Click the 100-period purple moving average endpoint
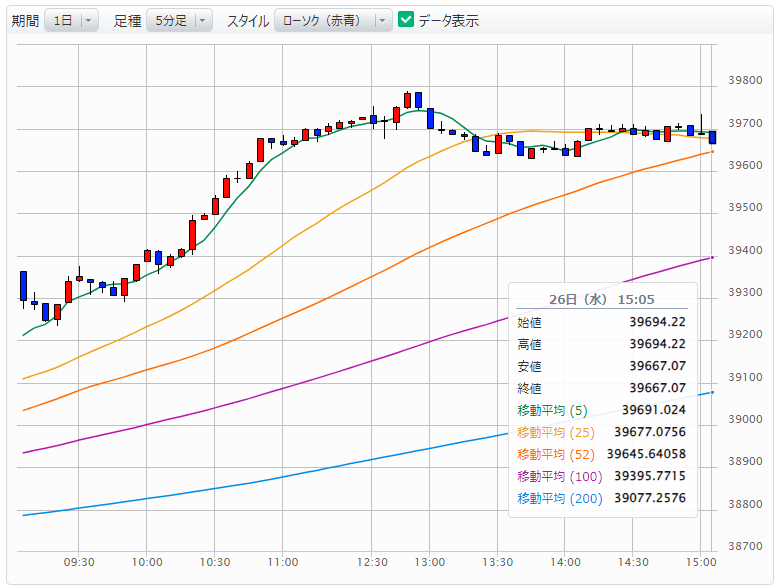 tap(712, 258)
